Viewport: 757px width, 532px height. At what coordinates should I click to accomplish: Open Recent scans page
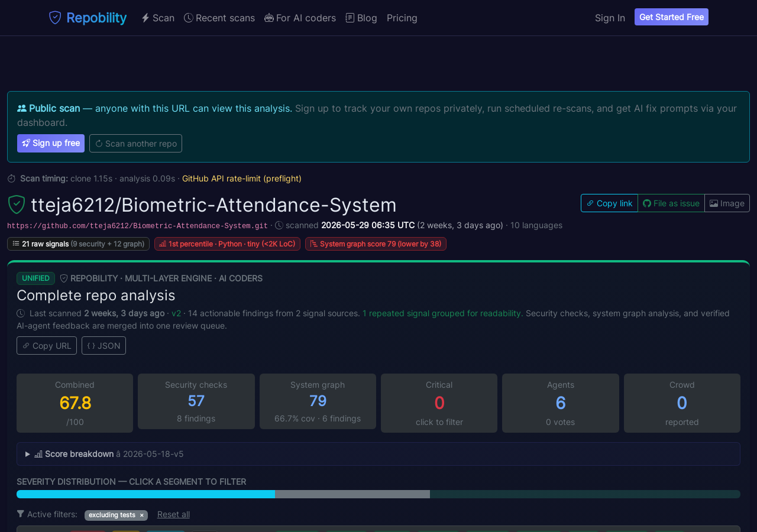pos(219,18)
